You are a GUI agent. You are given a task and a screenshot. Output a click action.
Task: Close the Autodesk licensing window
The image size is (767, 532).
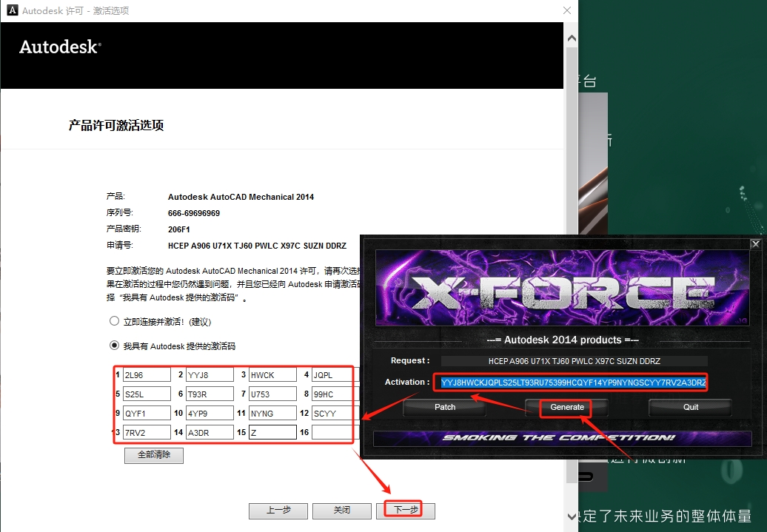click(x=567, y=10)
